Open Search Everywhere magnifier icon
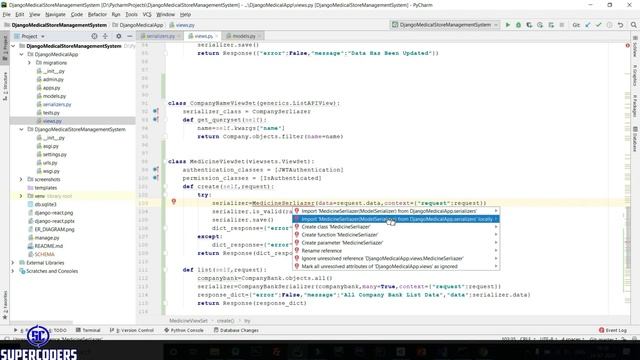Viewport: 640px width, 360px height. pos(633,25)
